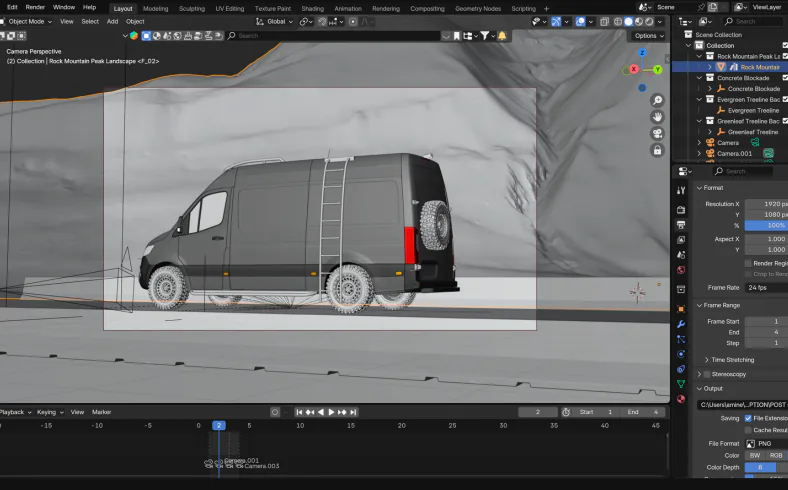
Task: Click the pan view hand gizmo
Action: 657,117
